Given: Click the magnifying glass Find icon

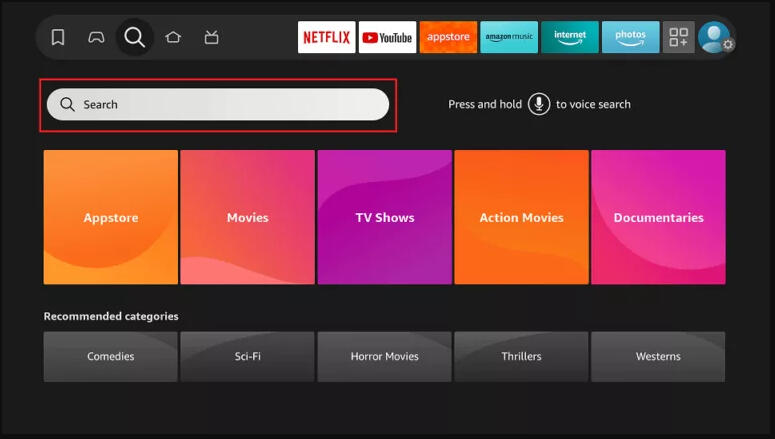Looking at the screenshot, I should [134, 38].
